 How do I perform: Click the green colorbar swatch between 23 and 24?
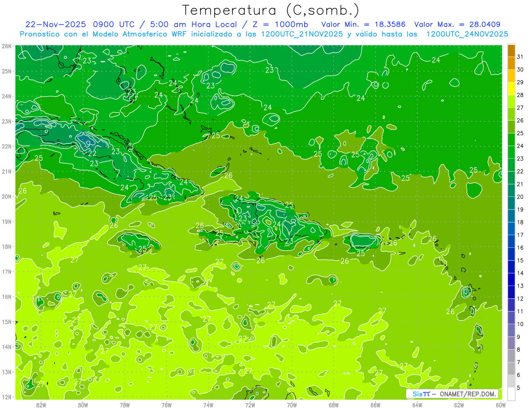pos(511,153)
